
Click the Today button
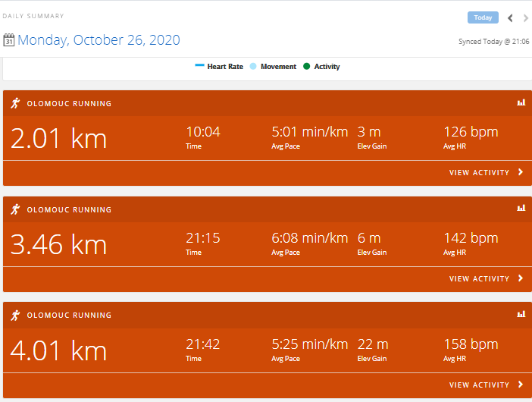coord(483,17)
